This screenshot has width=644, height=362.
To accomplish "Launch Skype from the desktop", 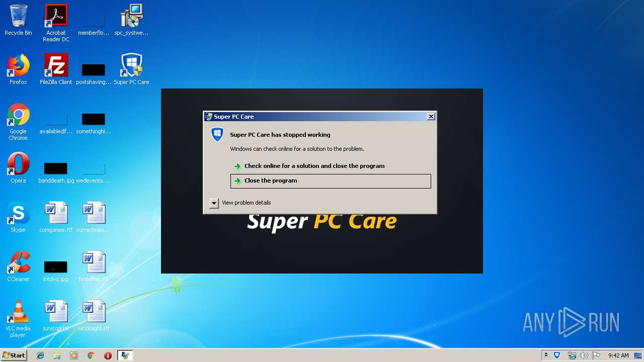I will 18,217.
